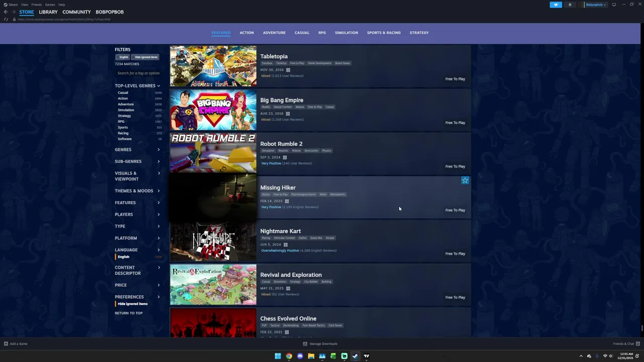Click the forward navigation arrow
Viewport: 644px width, 362px height.
13,12
